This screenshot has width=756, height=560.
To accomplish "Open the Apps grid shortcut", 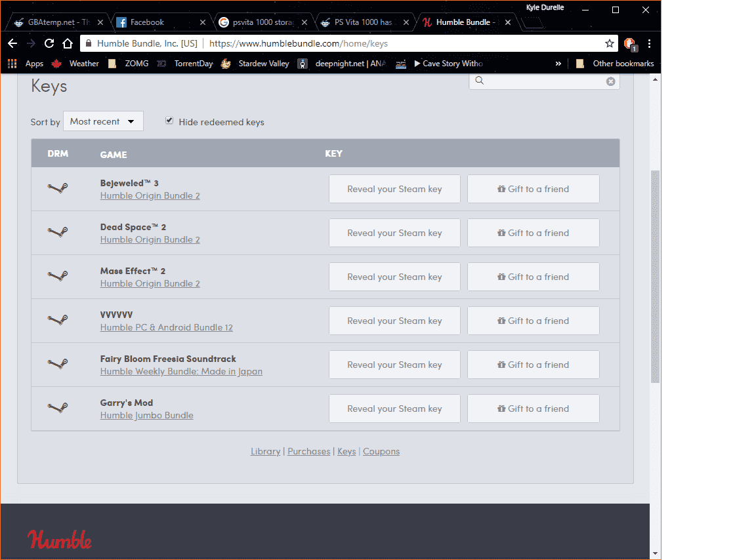I will click(26, 64).
